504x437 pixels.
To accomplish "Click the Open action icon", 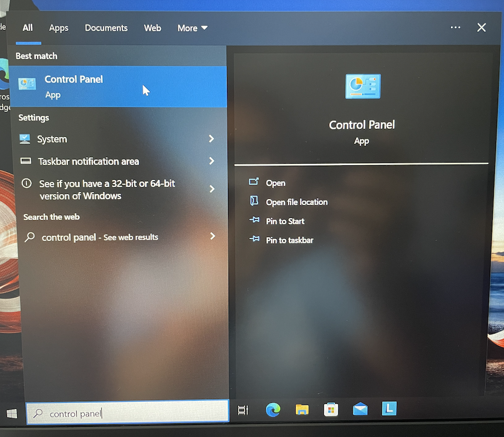I will 254,182.
